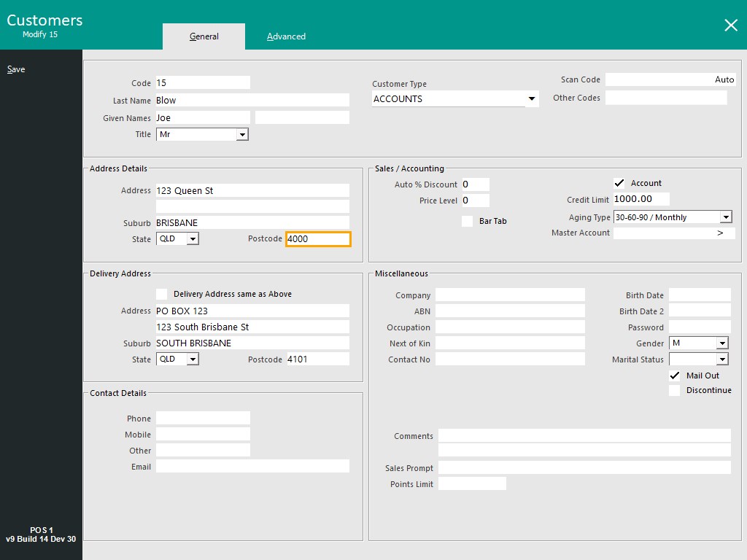Screen dimensions: 747x560
Task: Click the Credit Limit field
Action: coord(640,199)
